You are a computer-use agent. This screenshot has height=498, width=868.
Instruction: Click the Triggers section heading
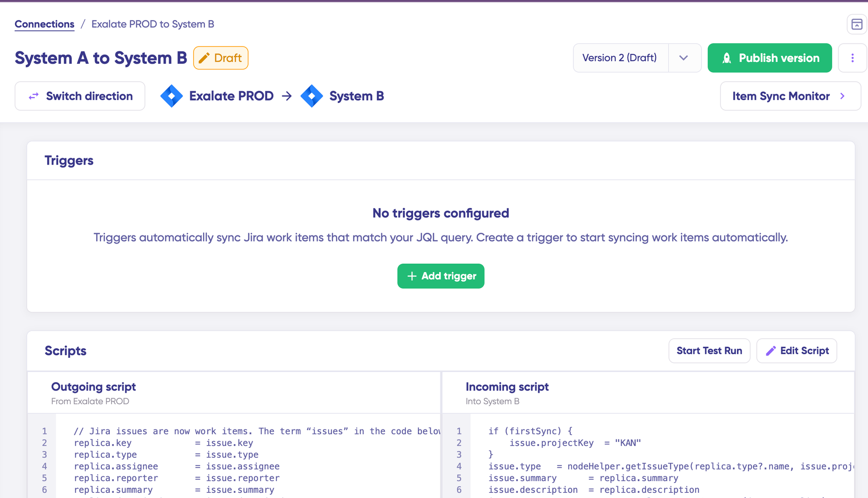tap(69, 161)
